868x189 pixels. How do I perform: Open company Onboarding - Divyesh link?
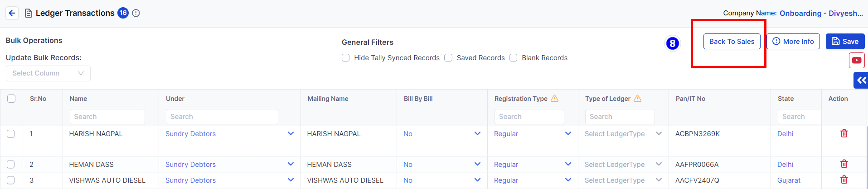[x=821, y=13]
